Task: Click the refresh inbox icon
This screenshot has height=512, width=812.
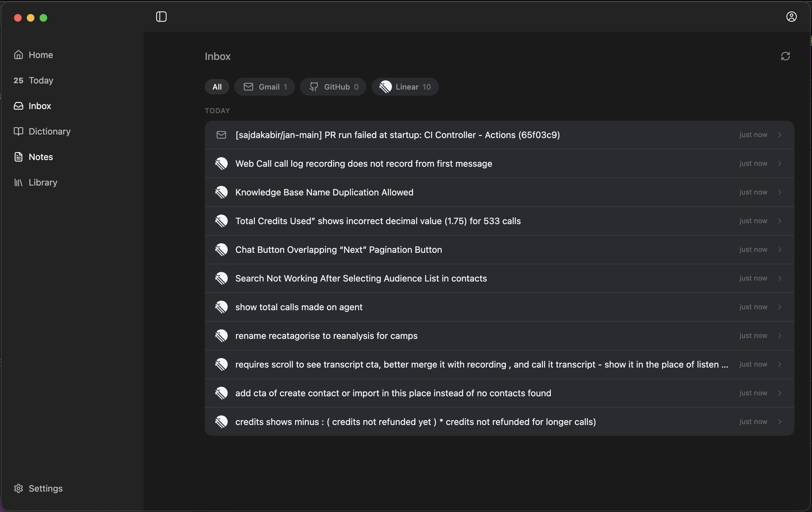Action: tap(785, 56)
